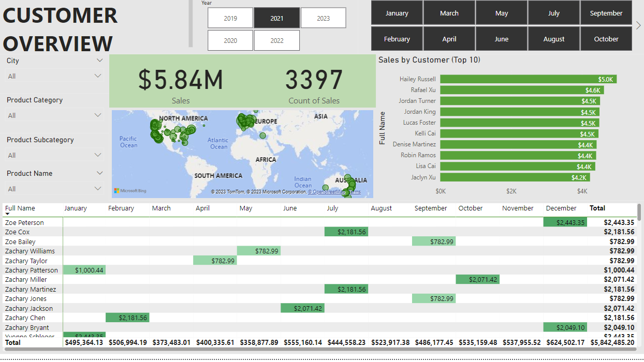The image size is (644, 362).
Task: Click the Microsoft Bing logo on map
Action: (x=130, y=191)
